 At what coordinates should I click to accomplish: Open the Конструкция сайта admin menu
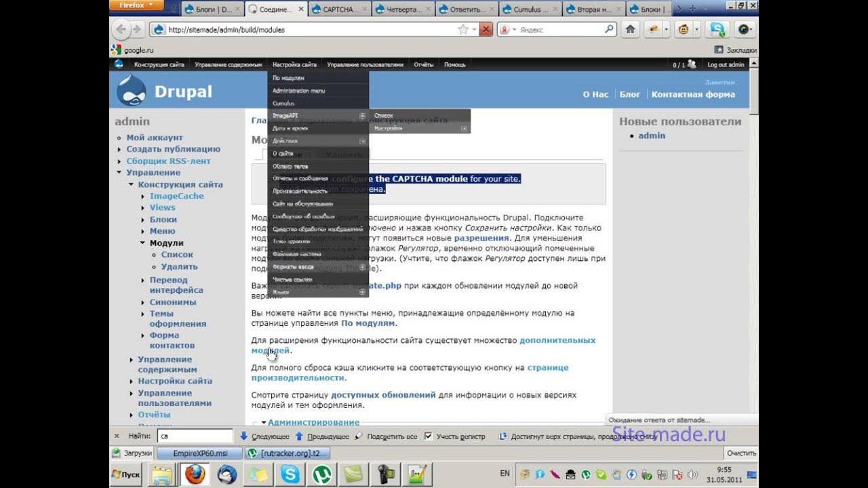pos(159,64)
